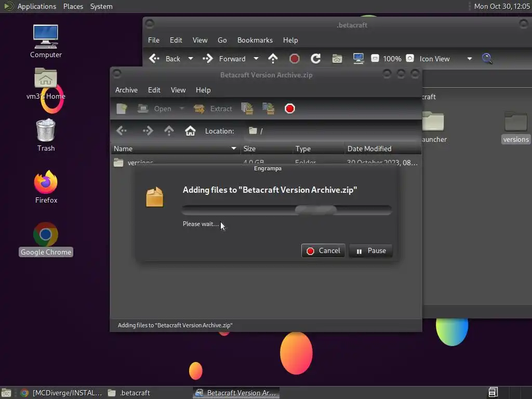Image resolution: width=532 pixels, height=399 pixels.
Task: Click Forward in the .betacraft file manager
Action: tap(224, 59)
